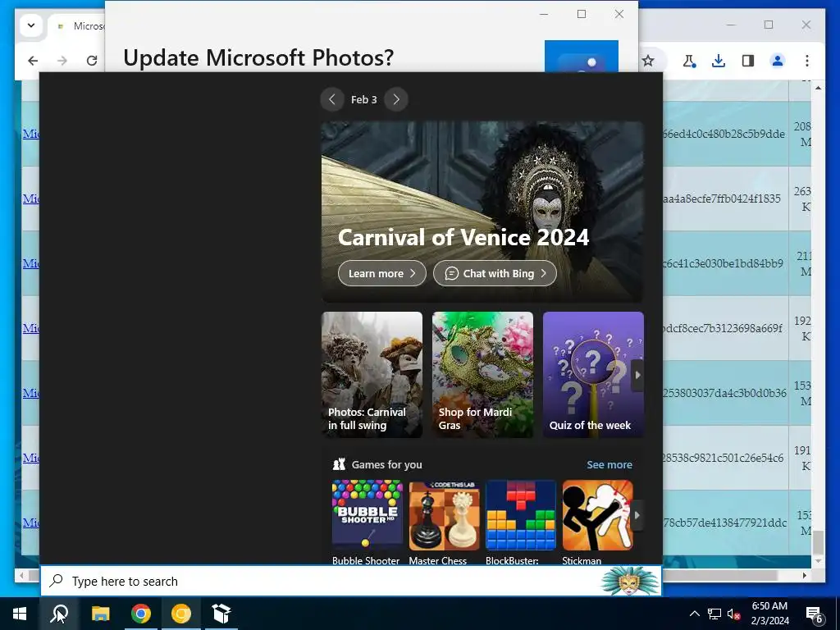The image size is (840, 630).
Task: Click the Type here to search field
Action: point(322,581)
